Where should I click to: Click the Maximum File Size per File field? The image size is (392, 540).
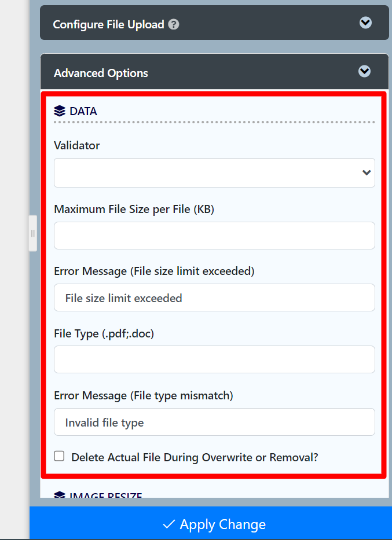(214, 236)
